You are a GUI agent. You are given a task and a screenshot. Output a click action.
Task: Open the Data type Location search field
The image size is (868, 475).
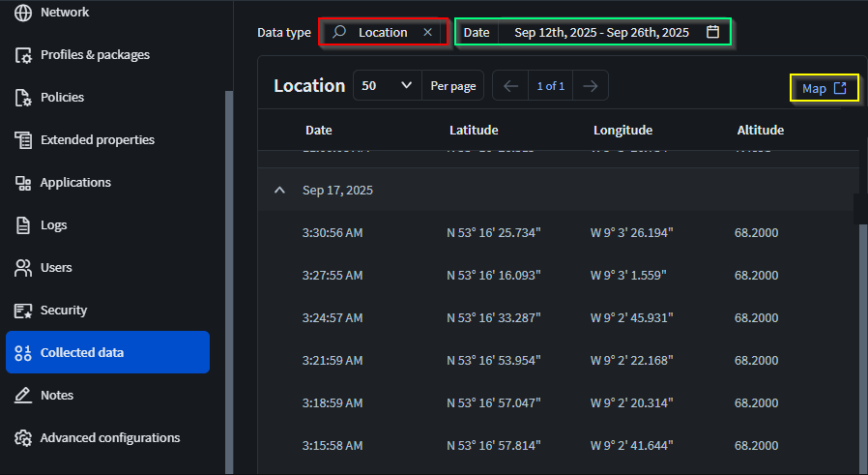coord(382,32)
